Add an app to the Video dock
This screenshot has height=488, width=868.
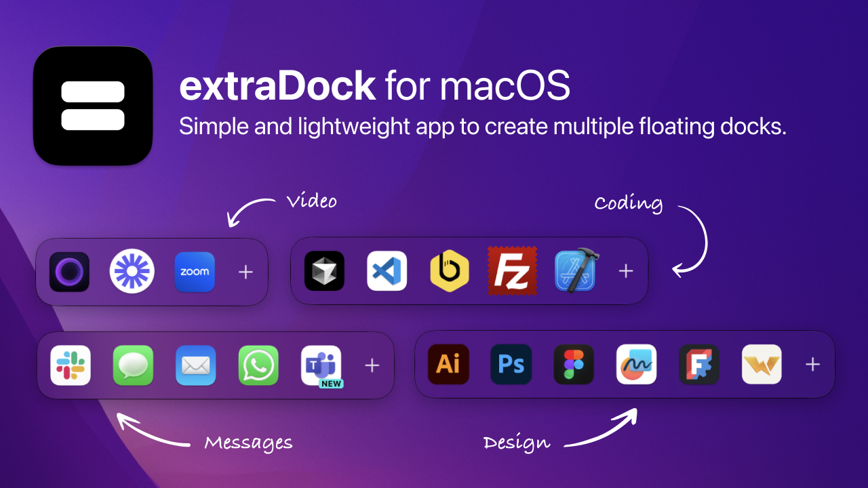click(x=245, y=272)
